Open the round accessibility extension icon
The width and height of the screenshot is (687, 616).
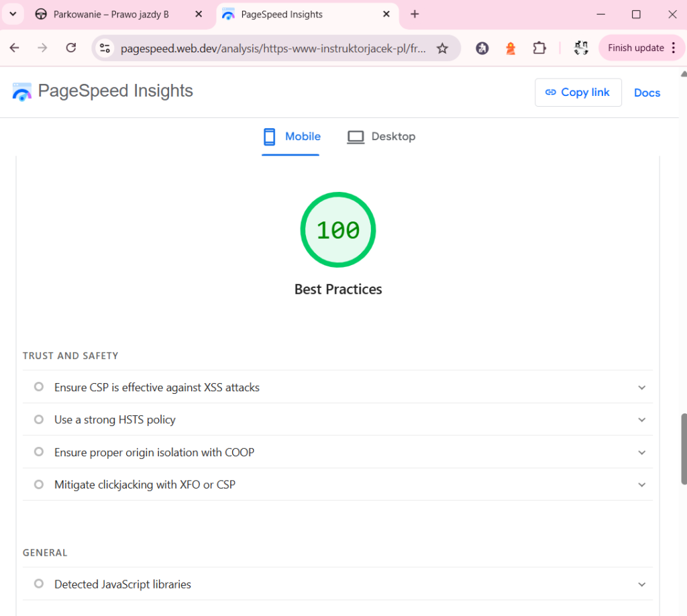click(482, 48)
